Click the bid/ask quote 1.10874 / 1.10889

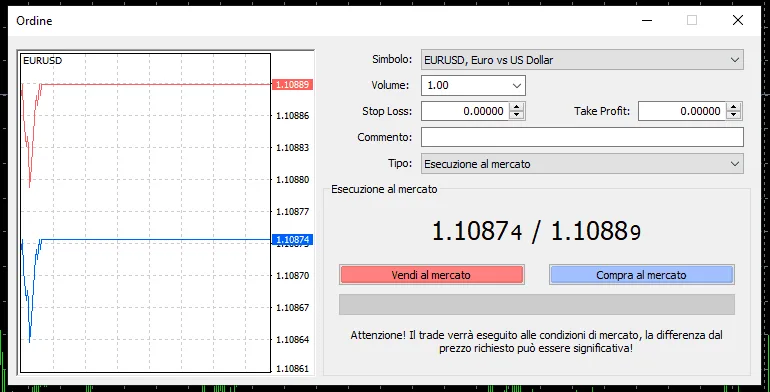(536, 231)
